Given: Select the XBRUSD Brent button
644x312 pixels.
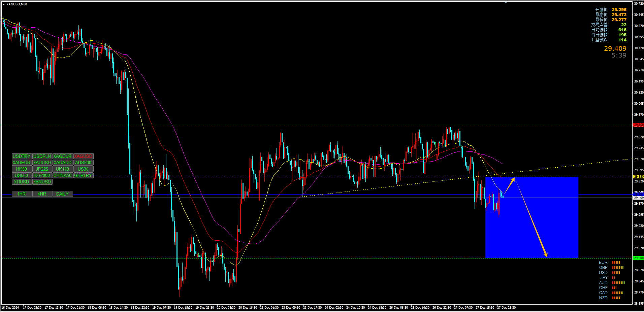Looking at the screenshot, I should coord(42,182).
